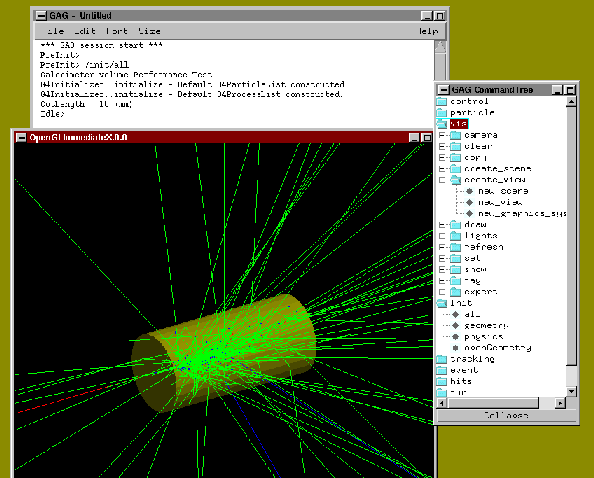Click the show folder icon
The height and width of the screenshot is (478, 594).
click(455, 270)
